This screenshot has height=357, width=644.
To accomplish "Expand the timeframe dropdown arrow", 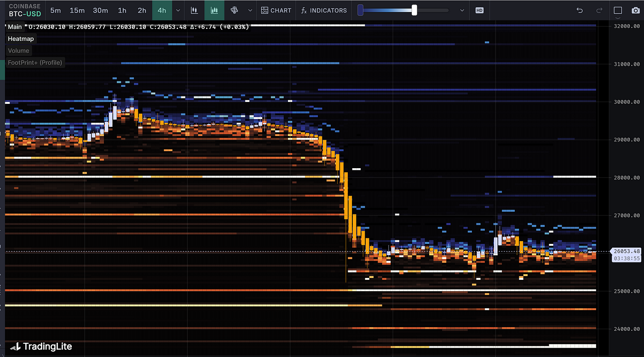I will 178,10.
